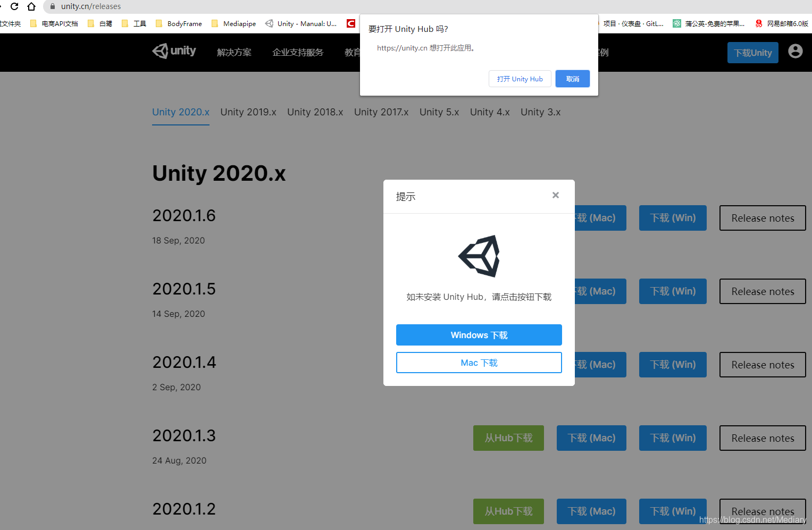The image size is (812, 530).
Task: Click 取消 in browser prompt
Action: coord(573,79)
